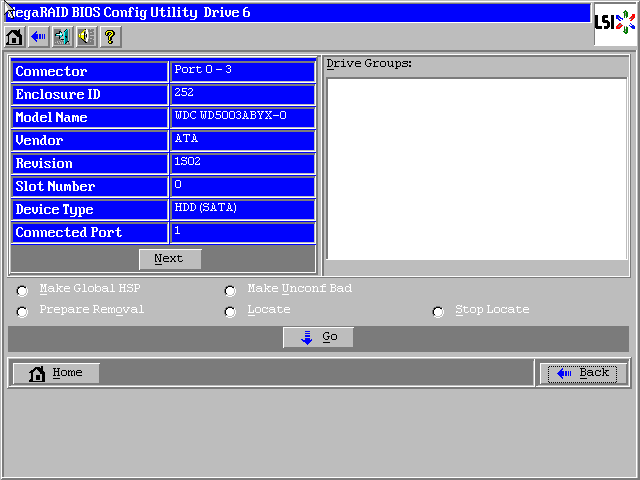Viewport: 640px width, 480px height.
Task: Click the WDC WD5003ABYX-0 model value
Action: (231, 116)
